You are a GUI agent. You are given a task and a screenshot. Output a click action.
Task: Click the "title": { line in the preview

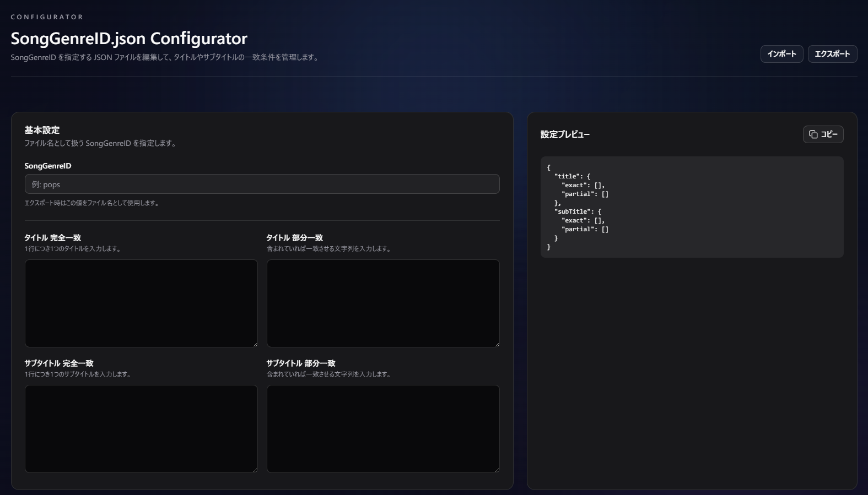click(572, 176)
